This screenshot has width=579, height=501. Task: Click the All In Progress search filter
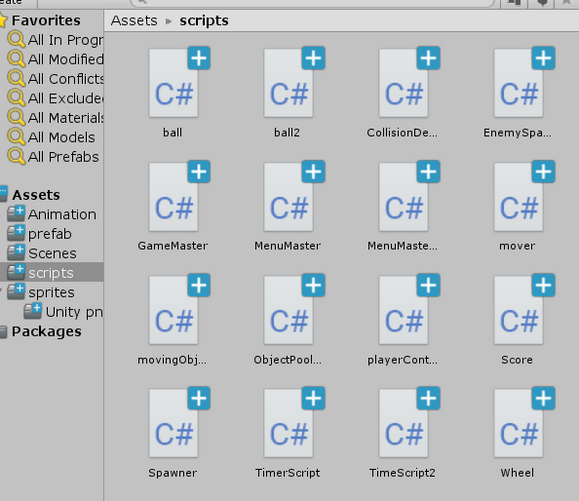(55, 40)
